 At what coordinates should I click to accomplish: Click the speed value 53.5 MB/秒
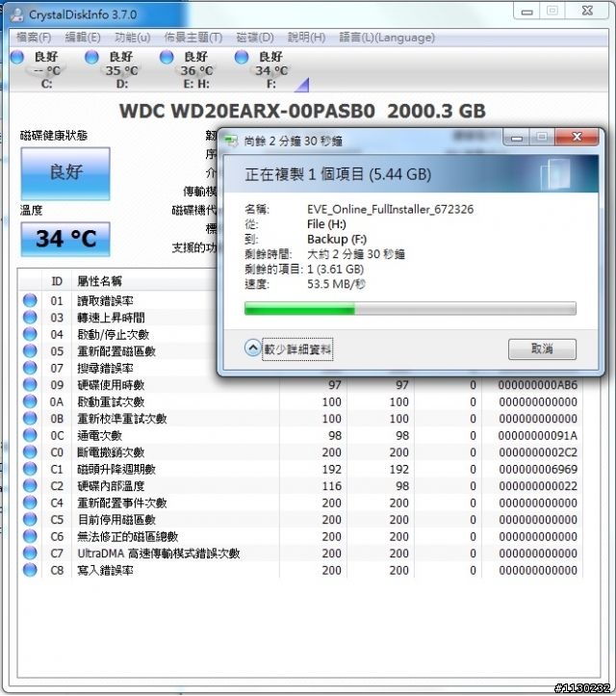(x=336, y=284)
